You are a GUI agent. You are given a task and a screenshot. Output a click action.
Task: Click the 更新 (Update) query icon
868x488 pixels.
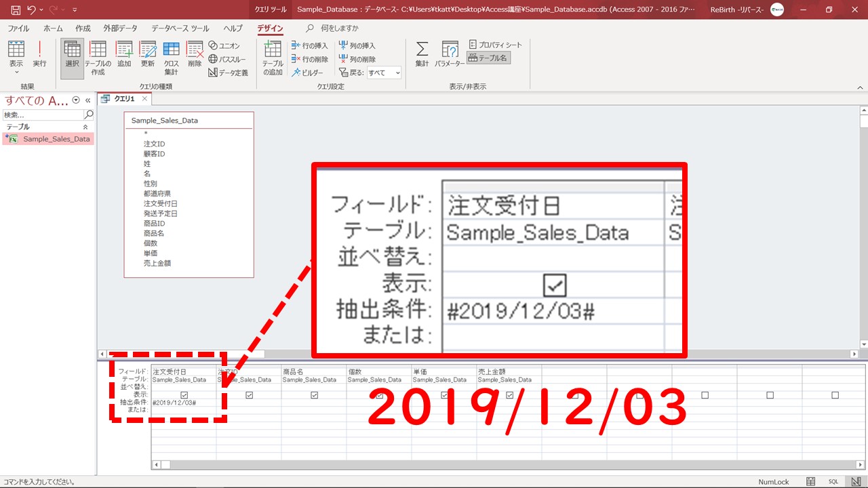coord(148,53)
